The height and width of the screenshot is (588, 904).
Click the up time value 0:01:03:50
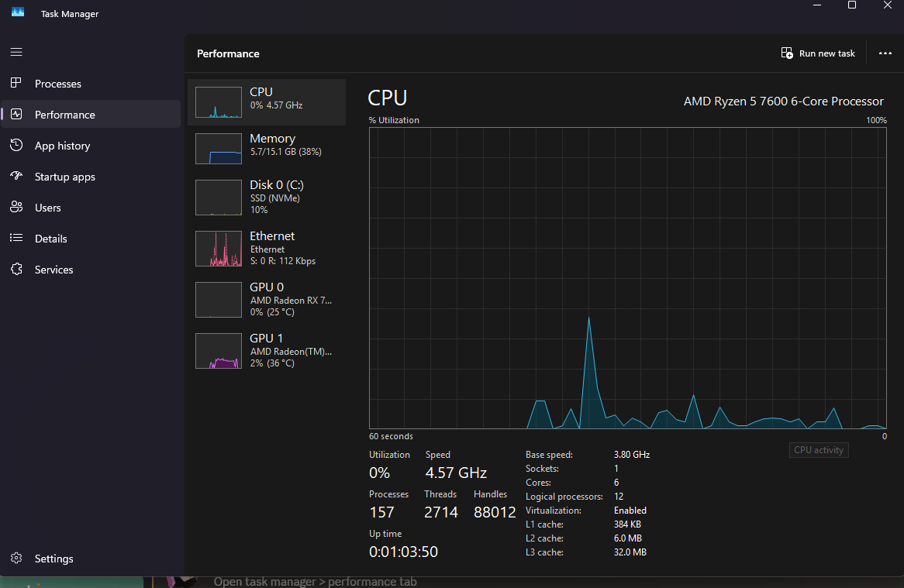click(x=404, y=552)
